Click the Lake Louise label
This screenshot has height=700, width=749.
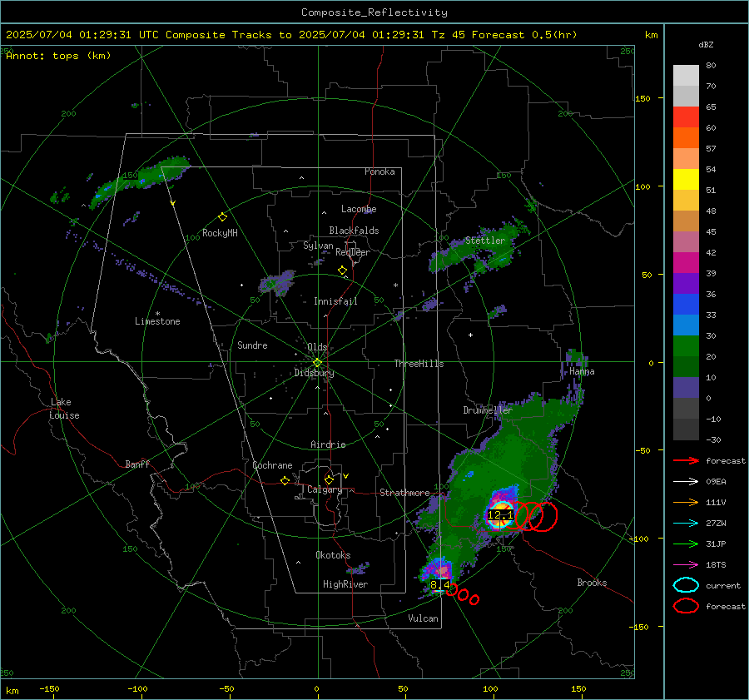point(64,409)
